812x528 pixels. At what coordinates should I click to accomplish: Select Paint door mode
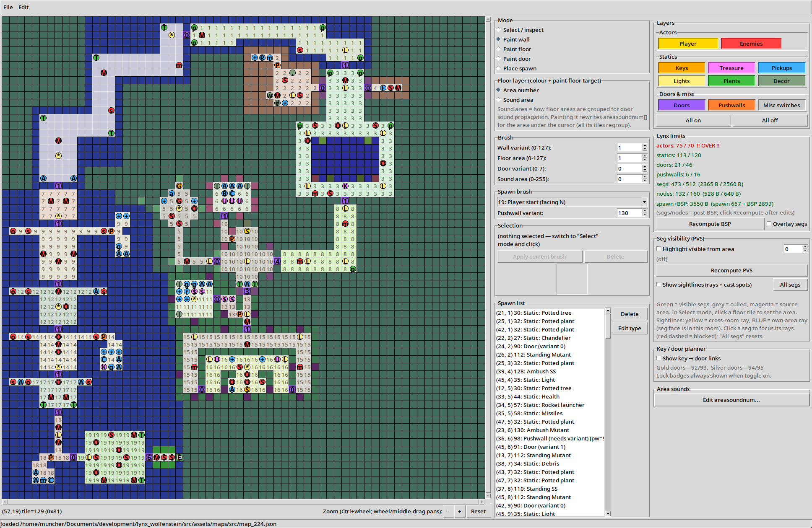click(x=514, y=59)
